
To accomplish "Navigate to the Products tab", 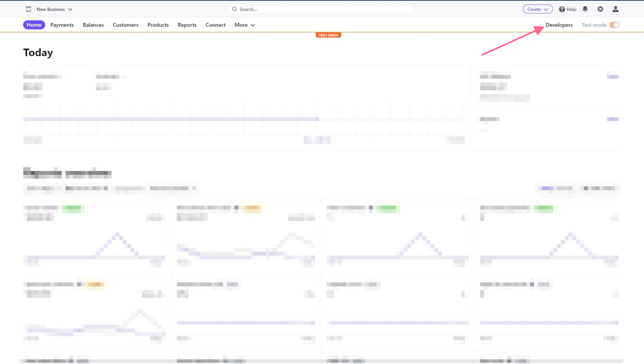I will click(x=158, y=25).
